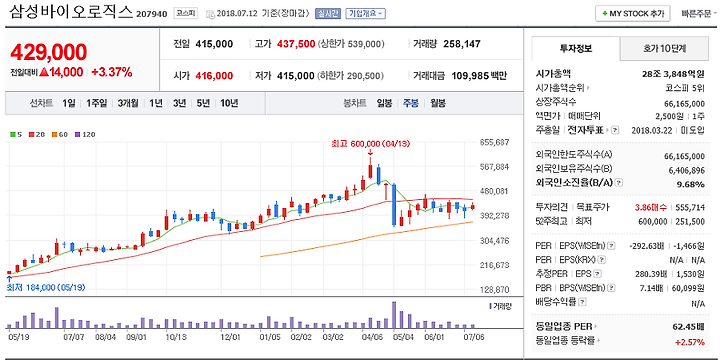
Task: Open 동일업종 등락률 link
Action: point(568,341)
